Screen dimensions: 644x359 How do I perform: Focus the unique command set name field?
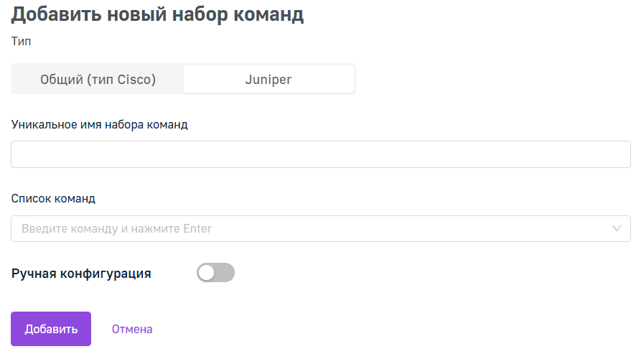click(321, 154)
